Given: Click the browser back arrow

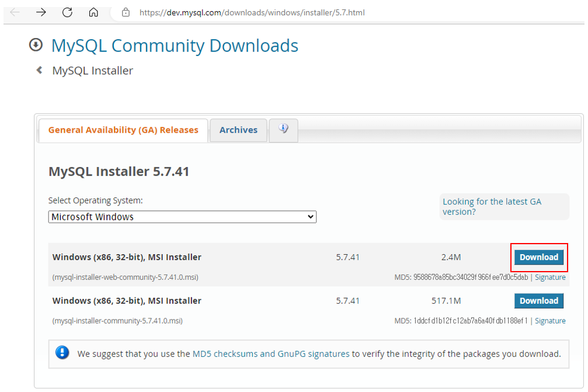Looking at the screenshot, I should tap(15, 12).
